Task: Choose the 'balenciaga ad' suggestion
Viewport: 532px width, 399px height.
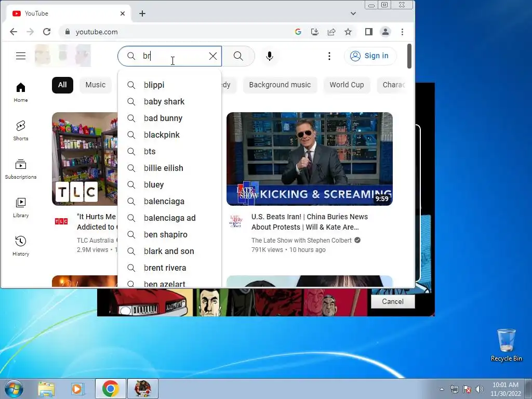Action: (x=170, y=218)
